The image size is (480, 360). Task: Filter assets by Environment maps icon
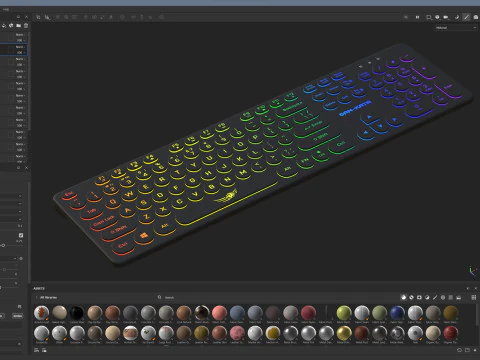(x=459, y=297)
